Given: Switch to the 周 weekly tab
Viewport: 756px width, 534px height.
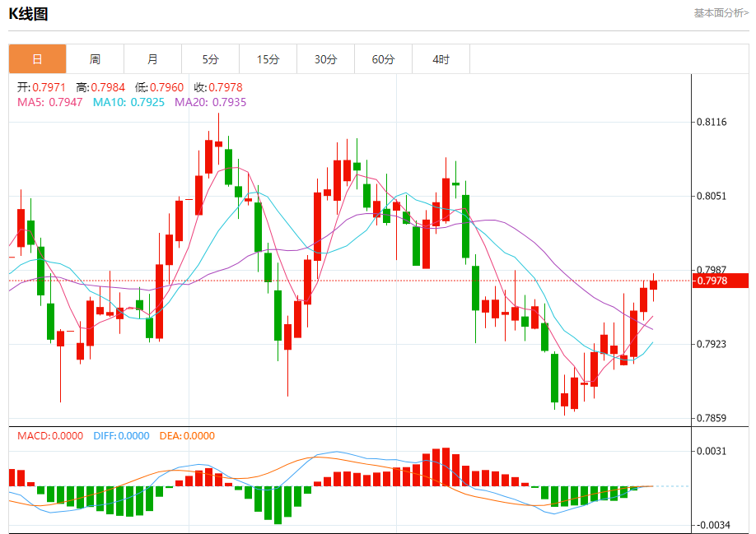Looking at the screenshot, I should click(95, 59).
